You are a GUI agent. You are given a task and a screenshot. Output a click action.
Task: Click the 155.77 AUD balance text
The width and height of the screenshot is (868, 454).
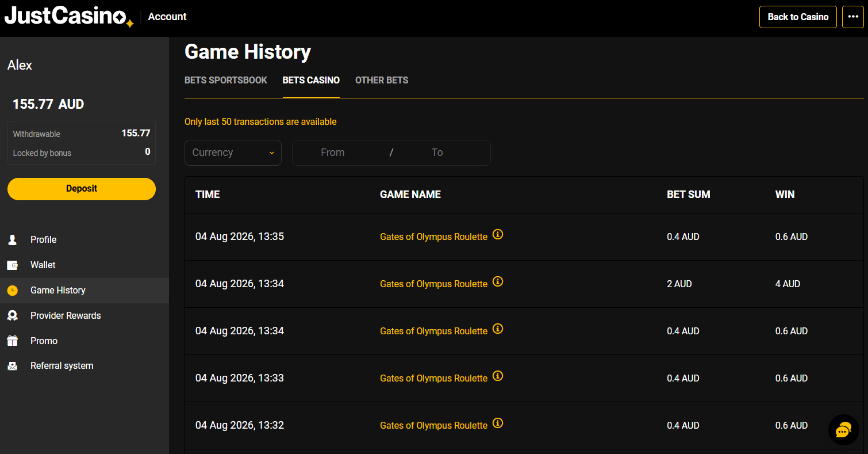pyautogui.click(x=48, y=104)
